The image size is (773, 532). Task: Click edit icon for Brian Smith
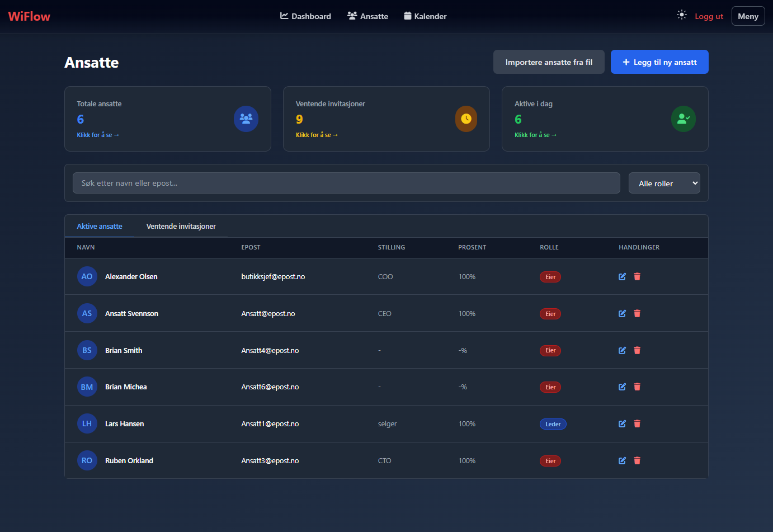click(x=622, y=350)
